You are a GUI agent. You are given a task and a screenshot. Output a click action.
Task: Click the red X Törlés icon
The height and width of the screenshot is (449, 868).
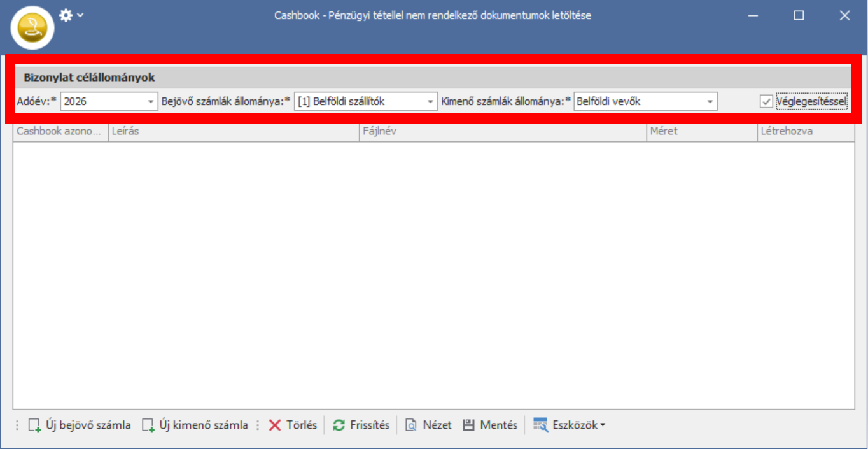click(x=275, y=425)
